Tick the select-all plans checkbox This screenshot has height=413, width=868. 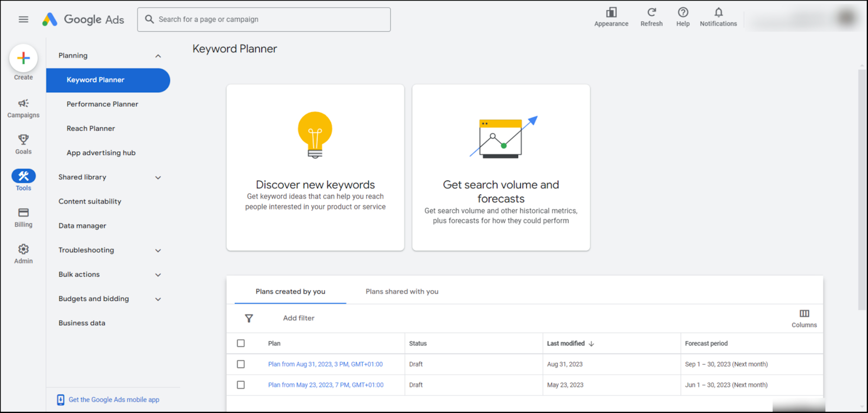[241, 343]
